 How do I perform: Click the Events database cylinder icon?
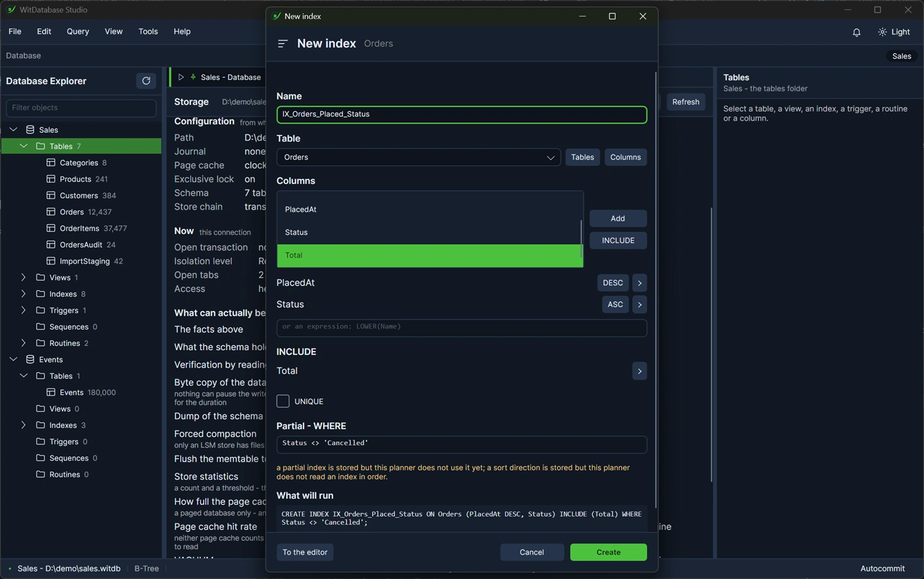tap(30, 359)
